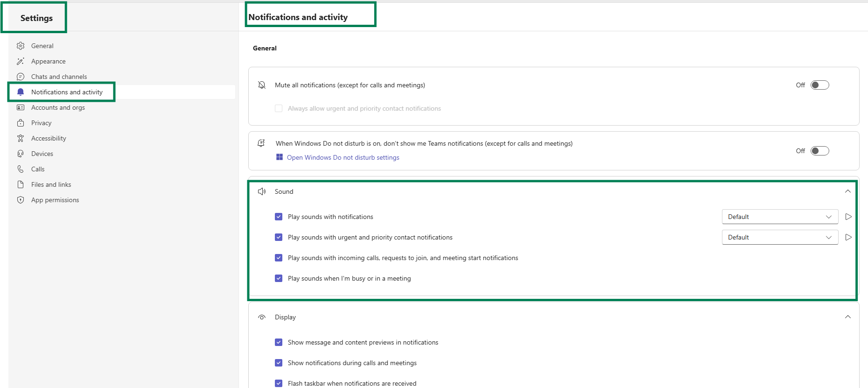Uncheck Play sounds with notifications
The width and height of the screenshot is (868, 388).
pos(279,217)
